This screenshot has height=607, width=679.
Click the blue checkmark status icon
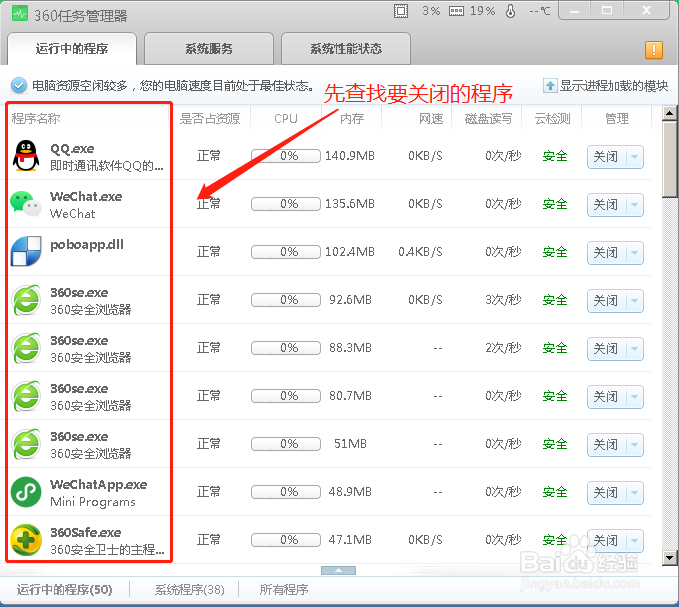19,85
